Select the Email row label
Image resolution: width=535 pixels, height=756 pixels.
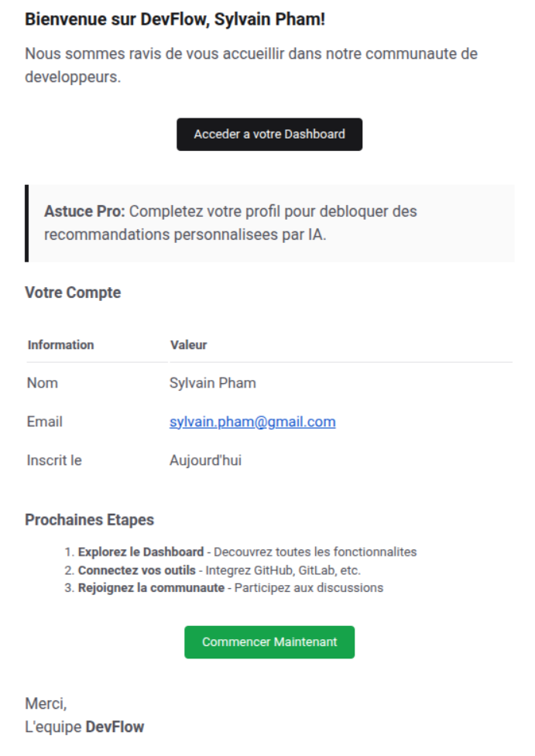click(x=45, y=422)
